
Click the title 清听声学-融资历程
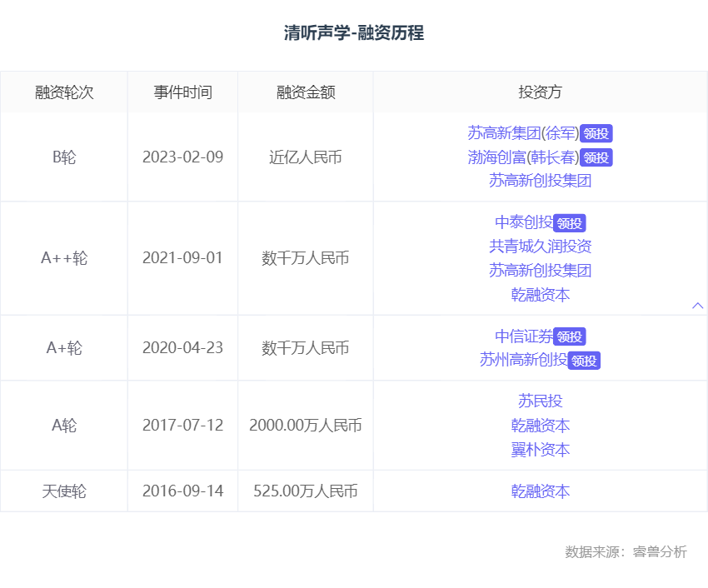[x=354, y=33]
